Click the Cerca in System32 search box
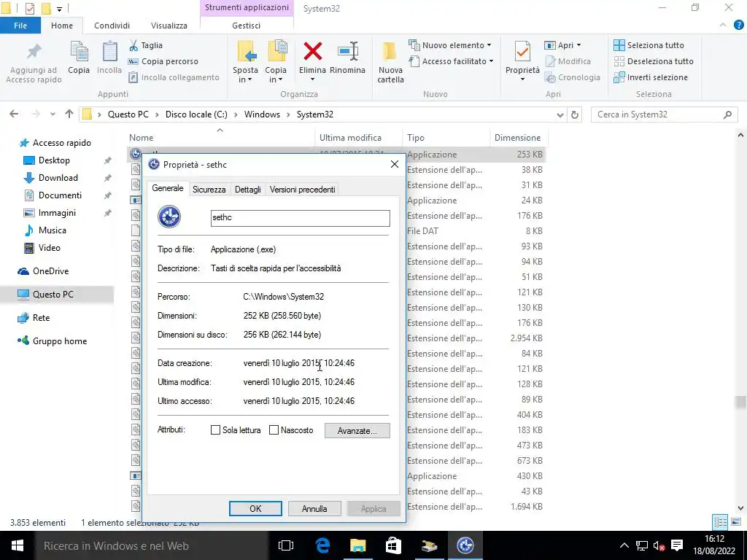 click(665, 114)
